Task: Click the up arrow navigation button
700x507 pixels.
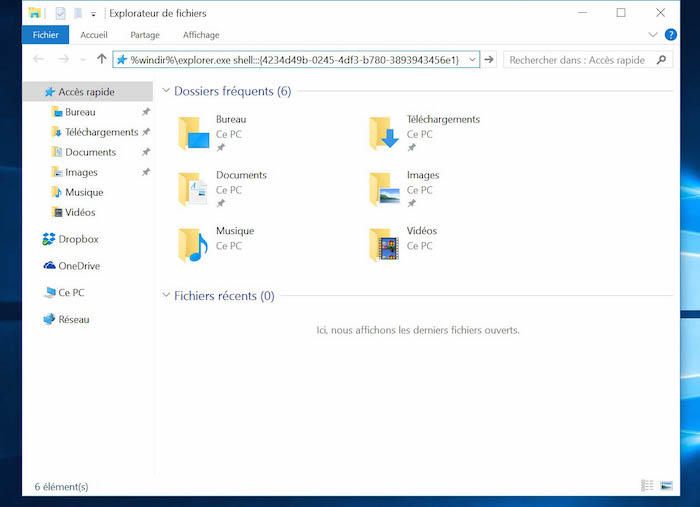Action: tap(101, 60)
